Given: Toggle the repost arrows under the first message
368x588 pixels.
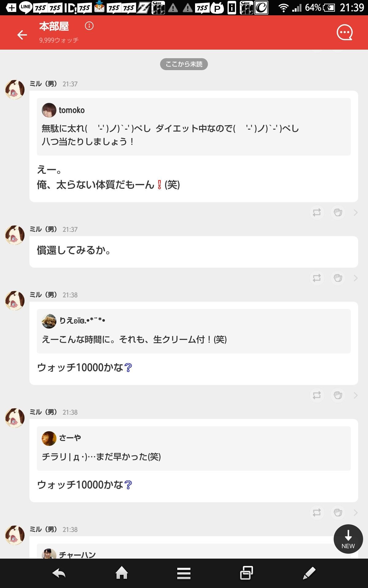Looking at the screenshot, I should tap(317, 213).
